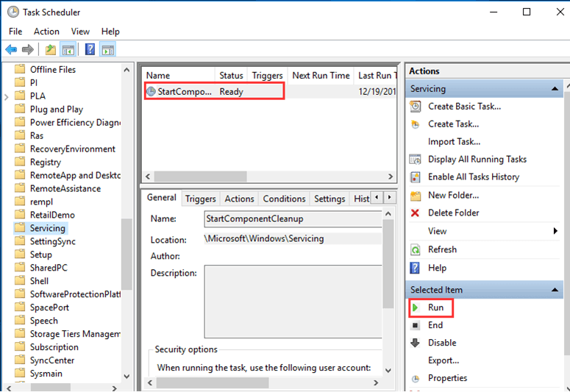Collapse the Selected Item actions section
Screen dimensions: 570x392
[x=555, y=290]
